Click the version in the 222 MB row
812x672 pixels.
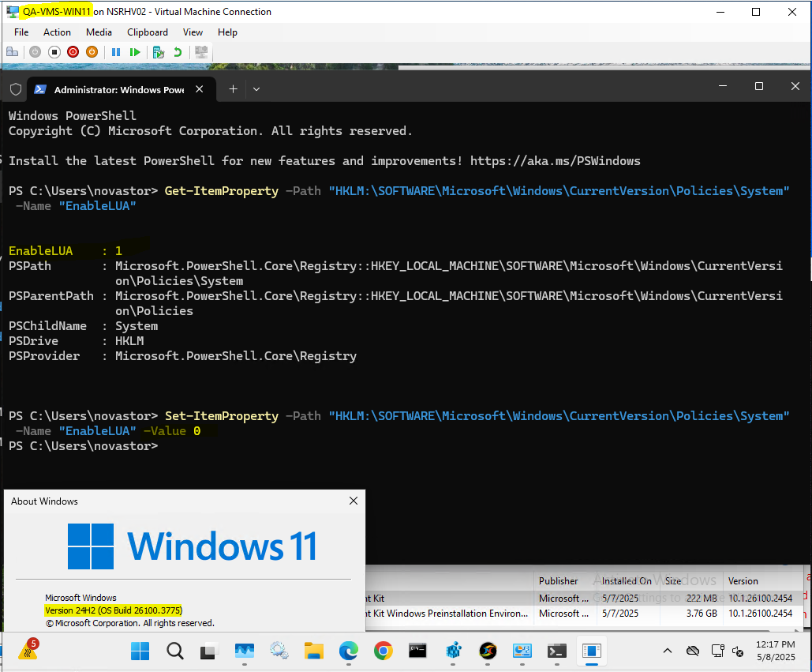pyautogui.click(x=760, y=599)
